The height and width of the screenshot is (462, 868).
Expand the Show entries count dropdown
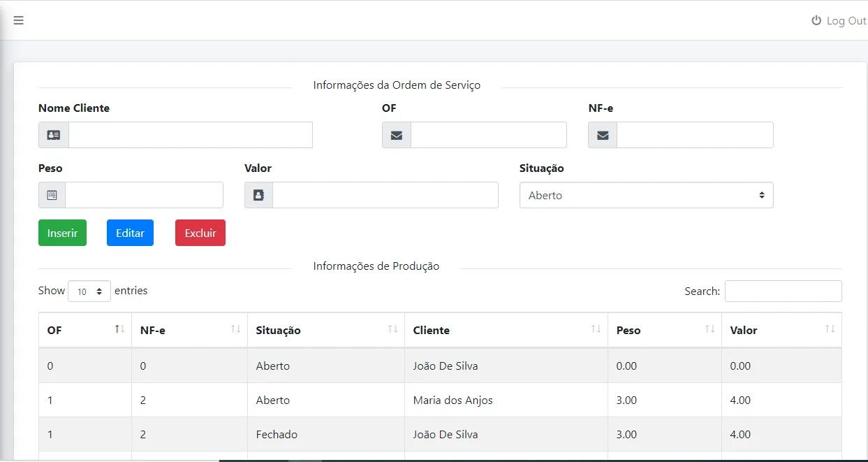click(x=89, y=291)
